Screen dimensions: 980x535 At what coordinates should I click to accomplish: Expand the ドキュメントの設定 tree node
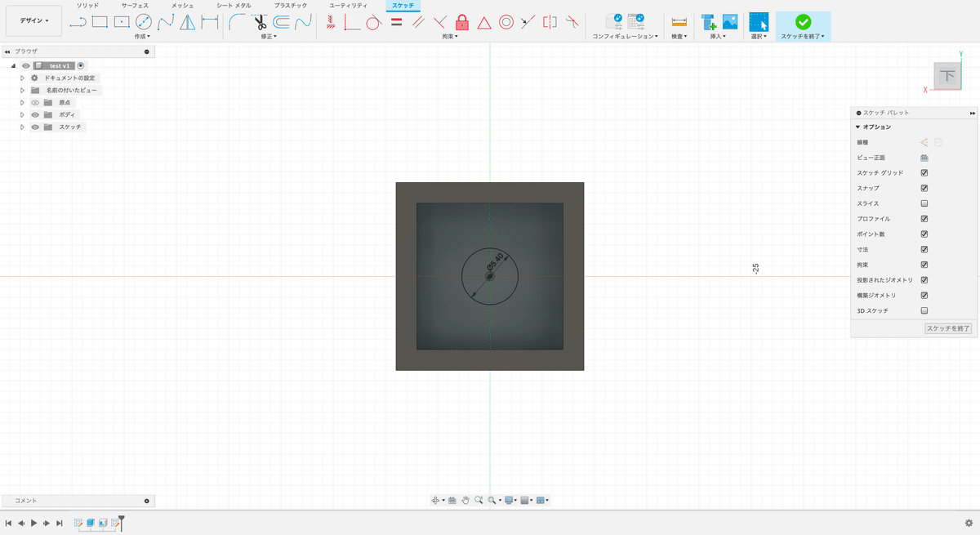pyautogui.click(x=23, y=78)
